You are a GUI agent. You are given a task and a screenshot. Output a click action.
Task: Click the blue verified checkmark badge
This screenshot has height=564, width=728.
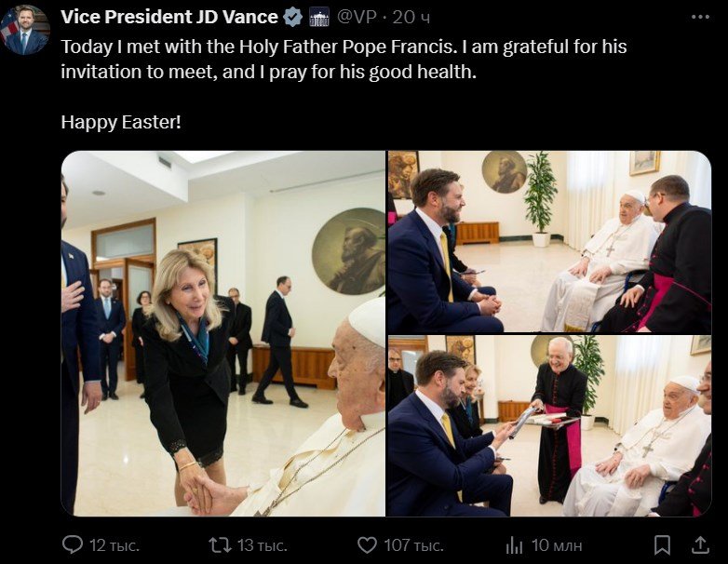click(292, 17)
